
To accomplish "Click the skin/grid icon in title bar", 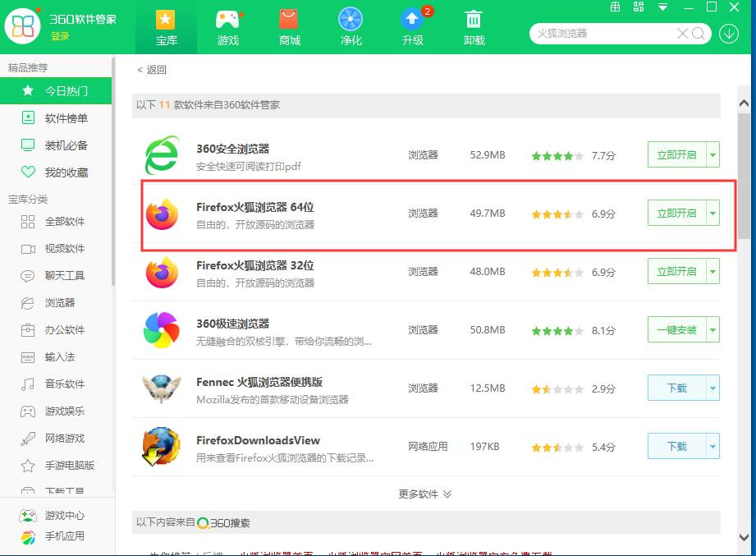I will (x=615, y=7).
